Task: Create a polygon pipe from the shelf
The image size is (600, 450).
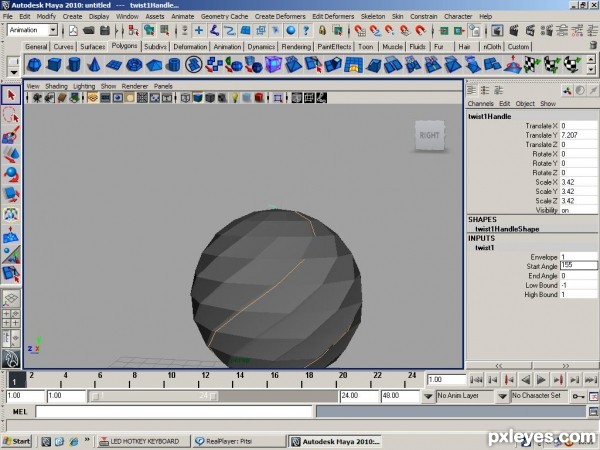Action: click(x=174, y=64)
